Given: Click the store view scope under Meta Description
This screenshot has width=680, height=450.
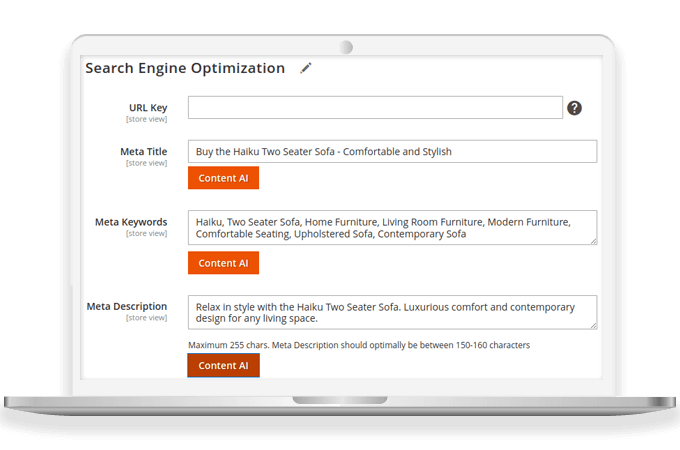Looking at the screenshot, I should tap(146, 318).
